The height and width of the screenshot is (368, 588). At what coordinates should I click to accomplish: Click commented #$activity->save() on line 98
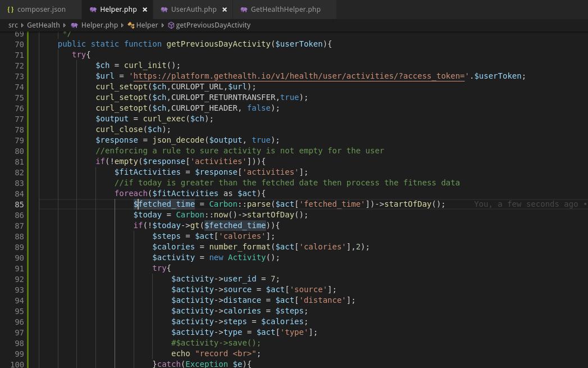[x=216, y=343]
